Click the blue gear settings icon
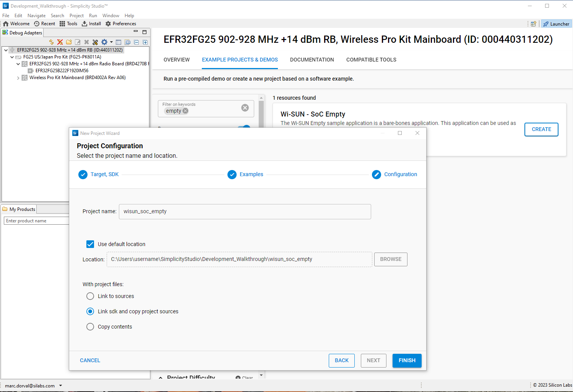 (104, 42)
